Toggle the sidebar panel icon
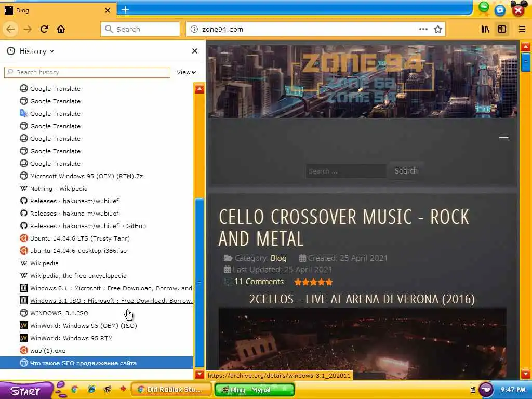The height and width of the screenshot is (399, 532). tap(502, 29)
